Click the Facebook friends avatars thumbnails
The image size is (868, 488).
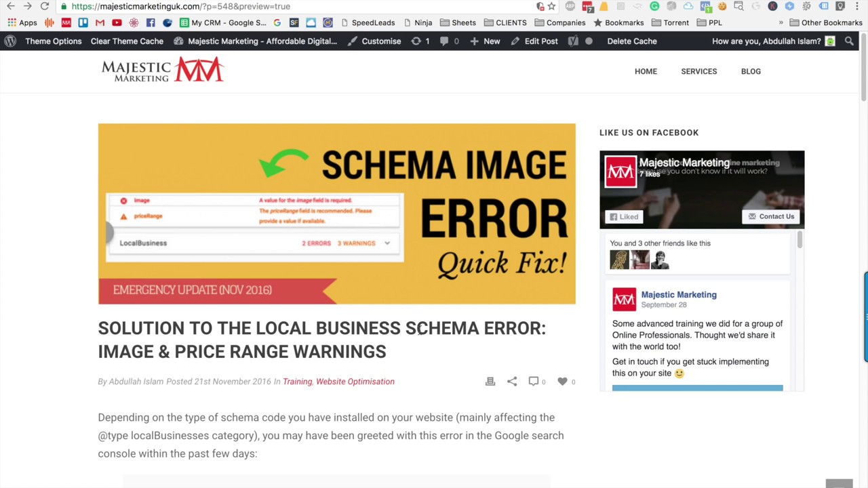[640, 260]
